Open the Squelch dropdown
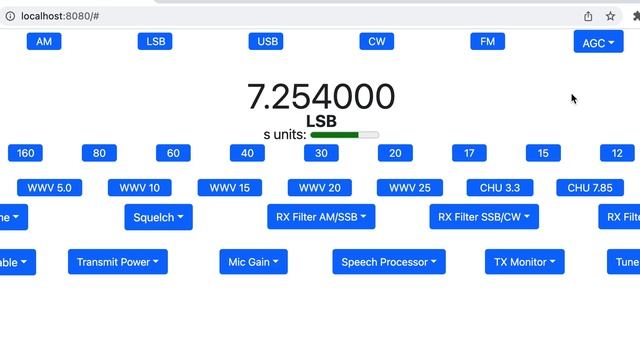Screen dimensions: 640x360 point(158,217)
